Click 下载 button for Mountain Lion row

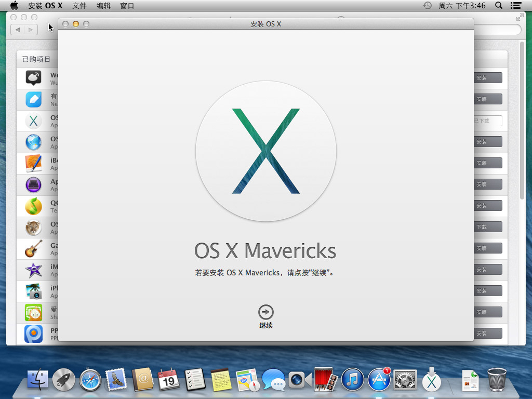488,227
